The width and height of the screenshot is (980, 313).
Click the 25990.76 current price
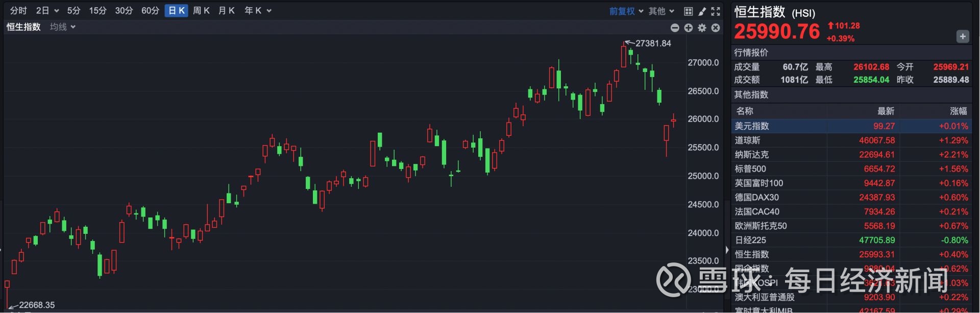777,32
